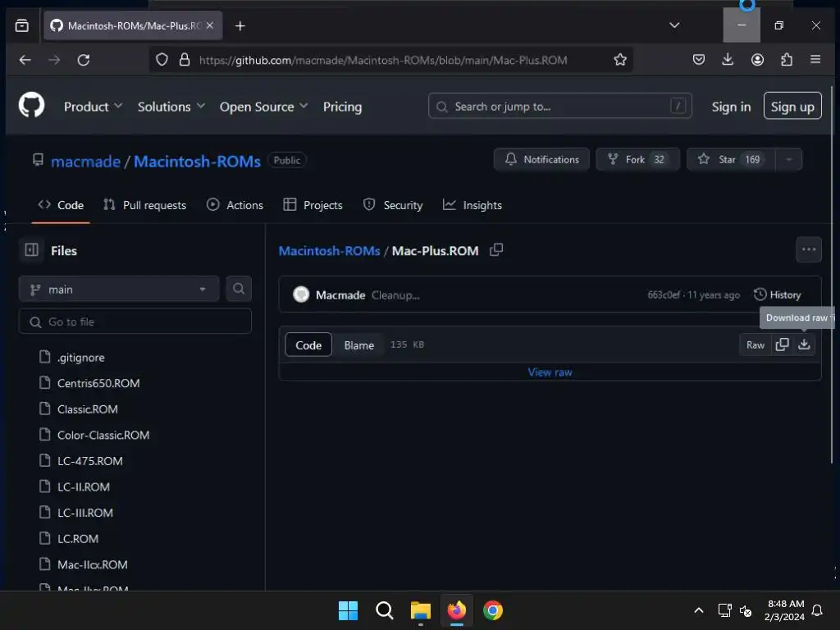Expand the Open Source menu
840x630 pixels.
tap(263, 107)
